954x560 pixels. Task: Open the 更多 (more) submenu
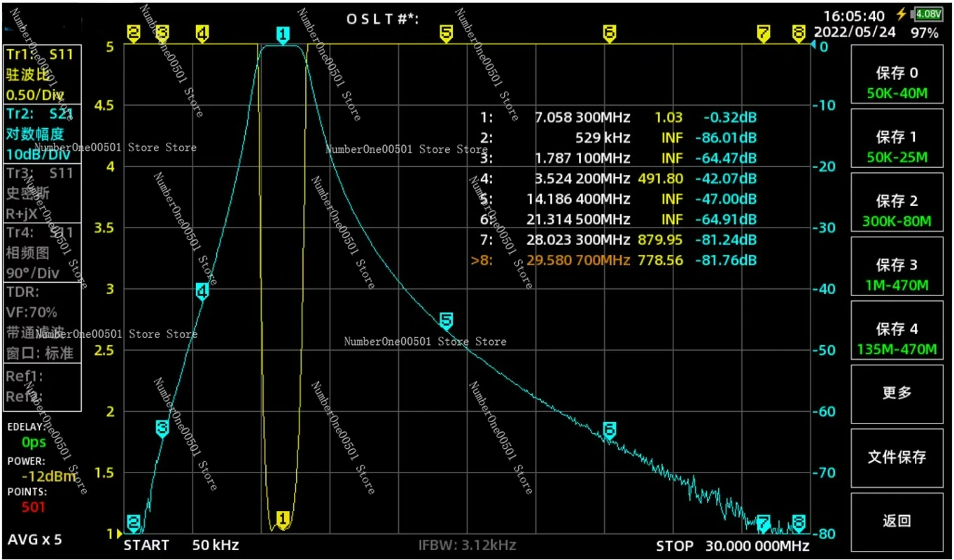(897, 392)
